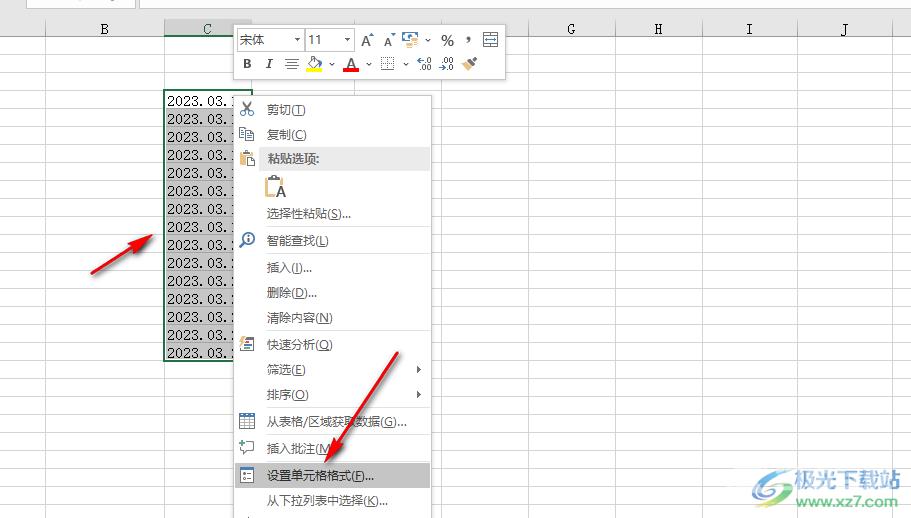The image size is (911, 518).
Task: Expand the 排序(O) submenu arrow
Action: coord(418,394)
